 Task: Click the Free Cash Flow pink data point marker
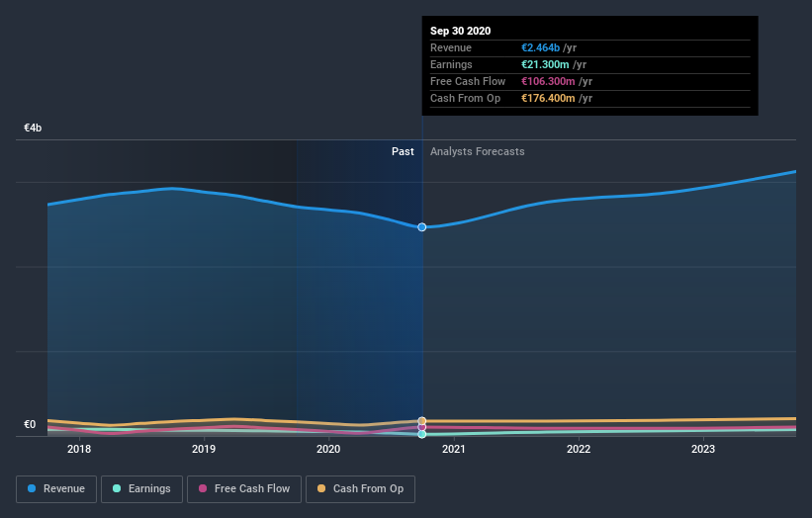pyautogui.click(x=422, y=427)
